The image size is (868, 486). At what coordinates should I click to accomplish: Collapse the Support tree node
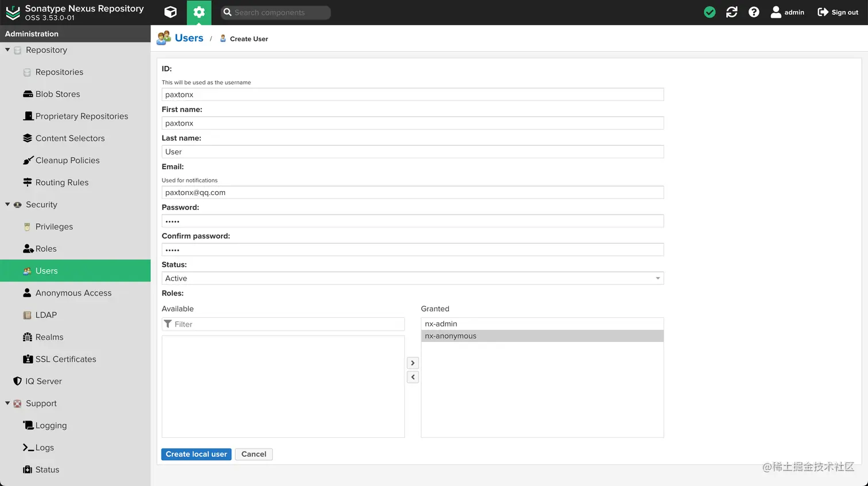coord(7,403)
